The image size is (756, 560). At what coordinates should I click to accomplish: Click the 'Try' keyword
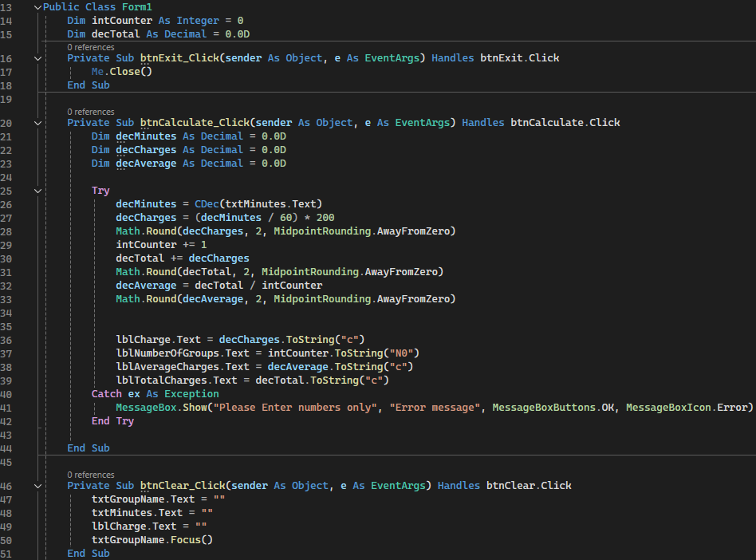tap(100, 191)
